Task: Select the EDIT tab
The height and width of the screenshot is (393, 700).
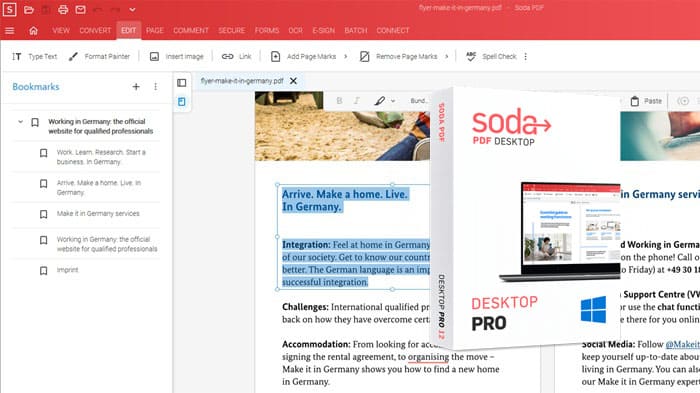Action: [x=129, y=30]
